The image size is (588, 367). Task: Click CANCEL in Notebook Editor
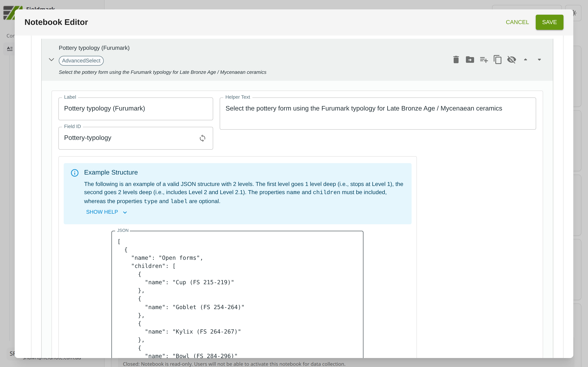tap(517, 22)
